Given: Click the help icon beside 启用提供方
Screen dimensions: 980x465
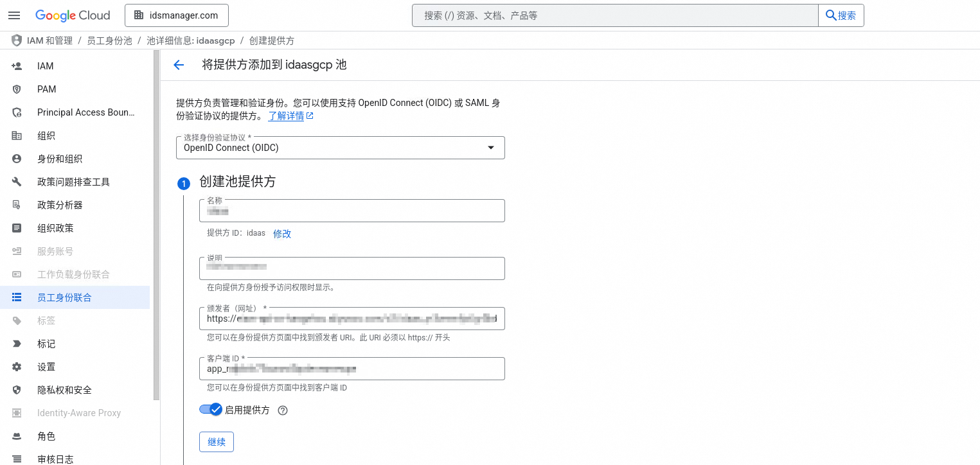Looking at the screenshot, I should click(x=283, y=410).
